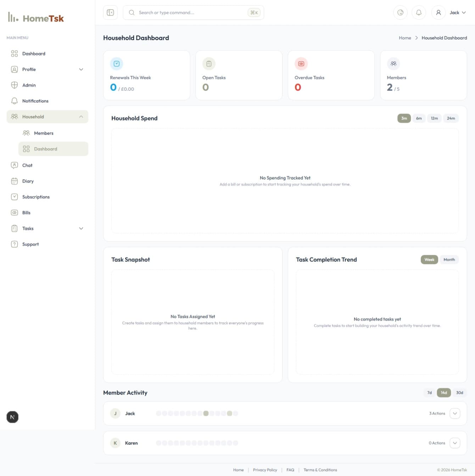
Task: Click inside the command search field
Action: (x=191, y=12)
